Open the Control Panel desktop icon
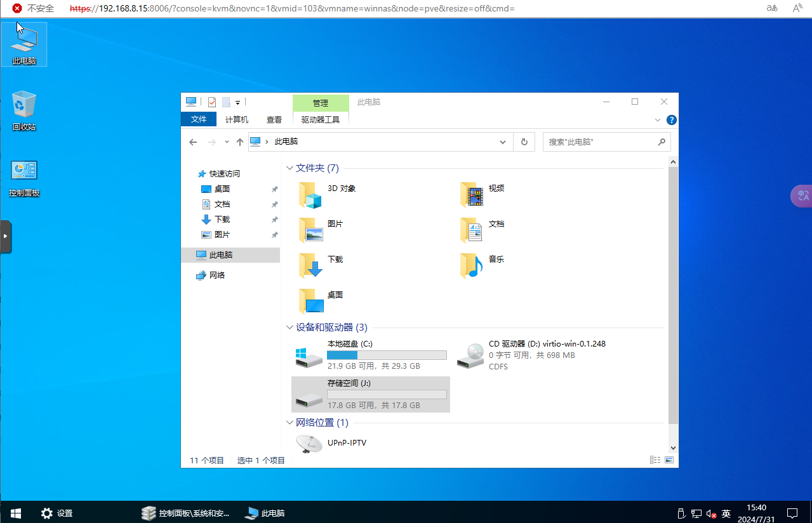812x523 pixels. pos(24,178)
